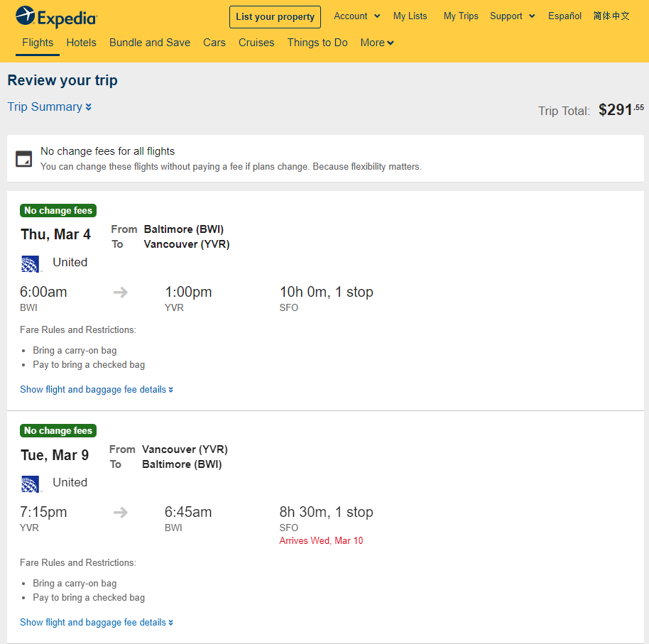Switch to the Hotels tab

81,43
